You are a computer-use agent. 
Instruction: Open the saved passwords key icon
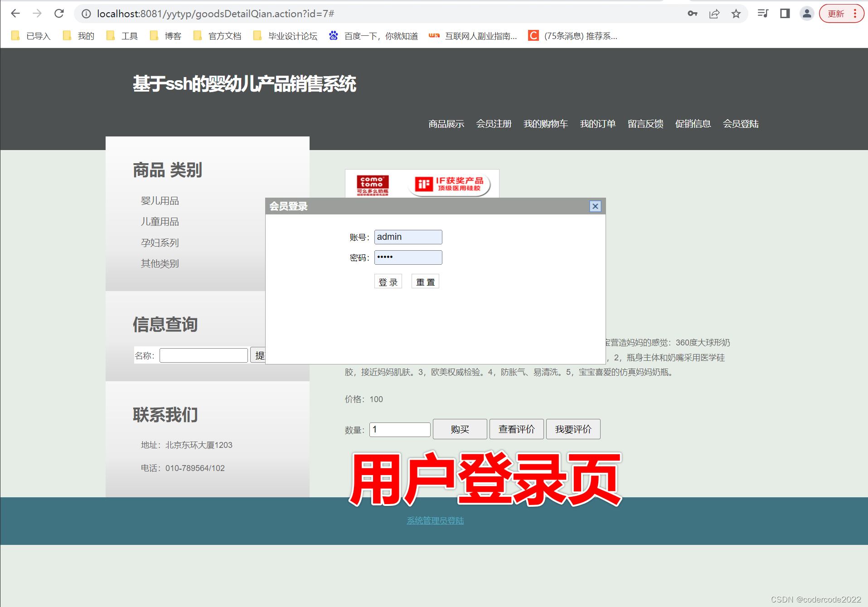click(x=692, y=14)
